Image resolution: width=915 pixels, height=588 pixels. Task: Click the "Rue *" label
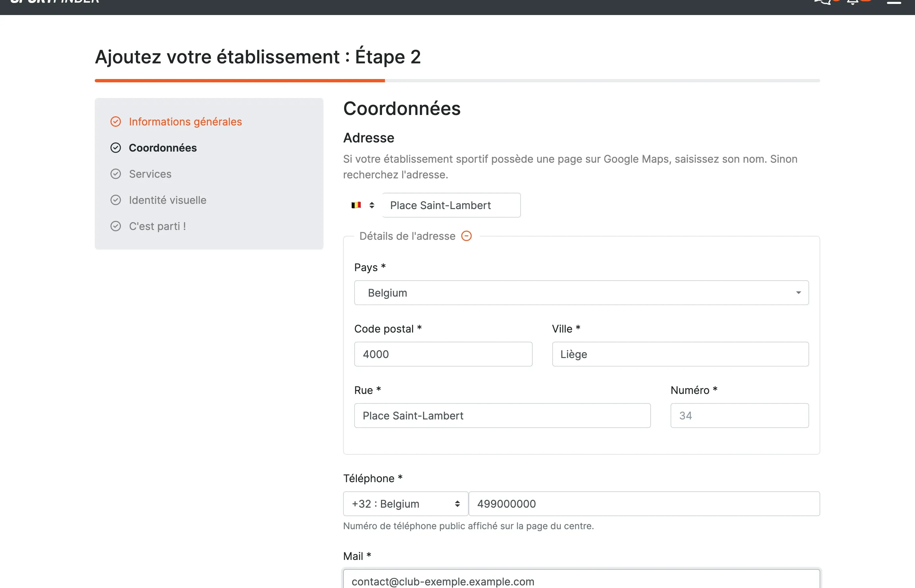(x=367, y=390)
